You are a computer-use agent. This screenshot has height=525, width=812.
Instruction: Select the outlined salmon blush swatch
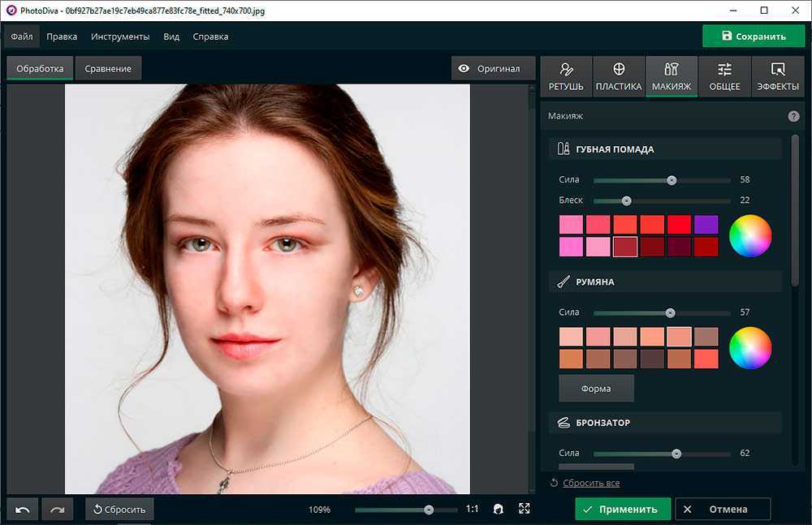679,337
